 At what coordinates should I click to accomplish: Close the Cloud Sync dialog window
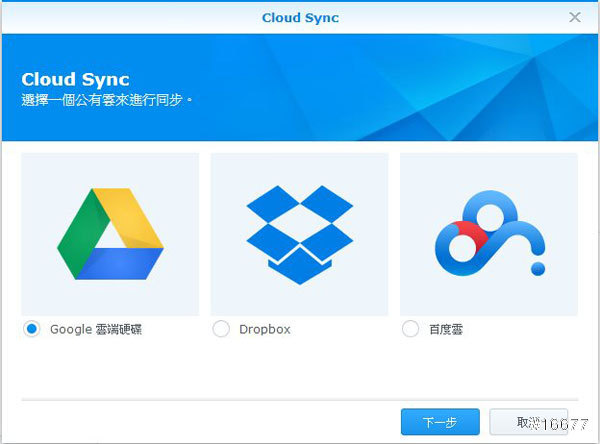click(x=575, y=17)
